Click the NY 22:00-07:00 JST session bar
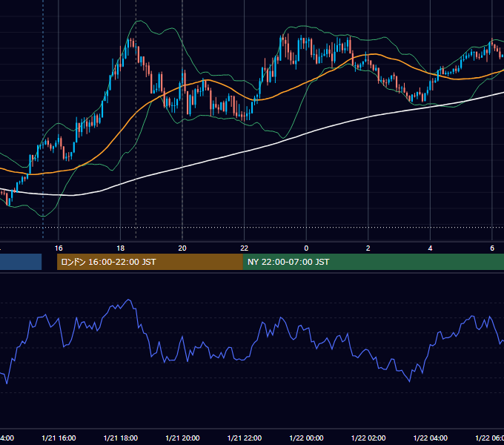Viewport: 504px width, 445px height. point(373,262)
